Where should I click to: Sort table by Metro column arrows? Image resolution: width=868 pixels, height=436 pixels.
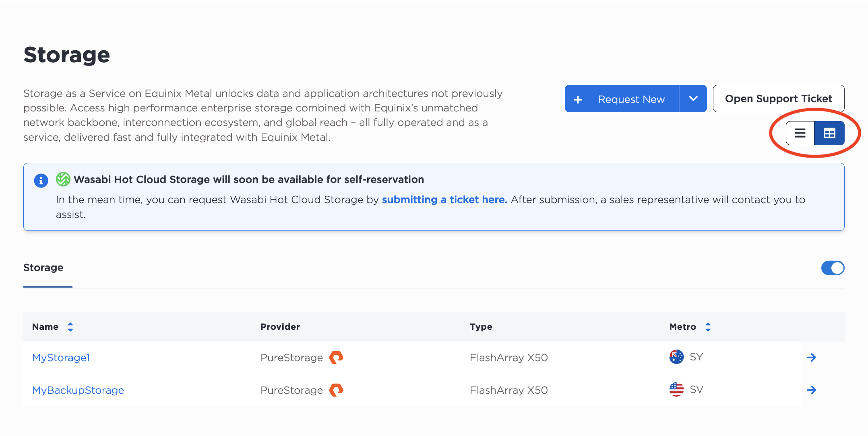[708, 327]
